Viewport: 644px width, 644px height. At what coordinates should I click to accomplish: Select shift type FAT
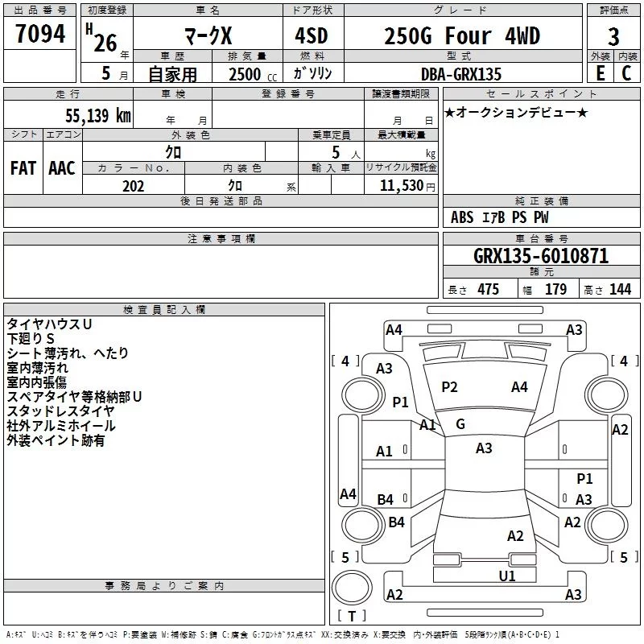23,168
